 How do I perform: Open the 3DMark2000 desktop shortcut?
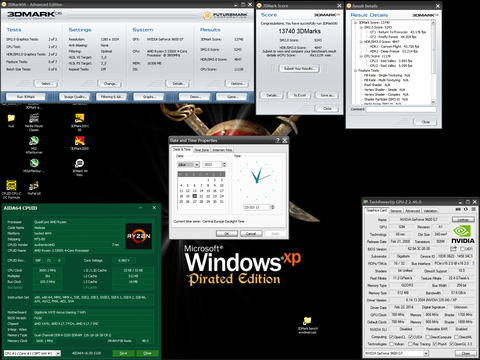coord(79,143)
